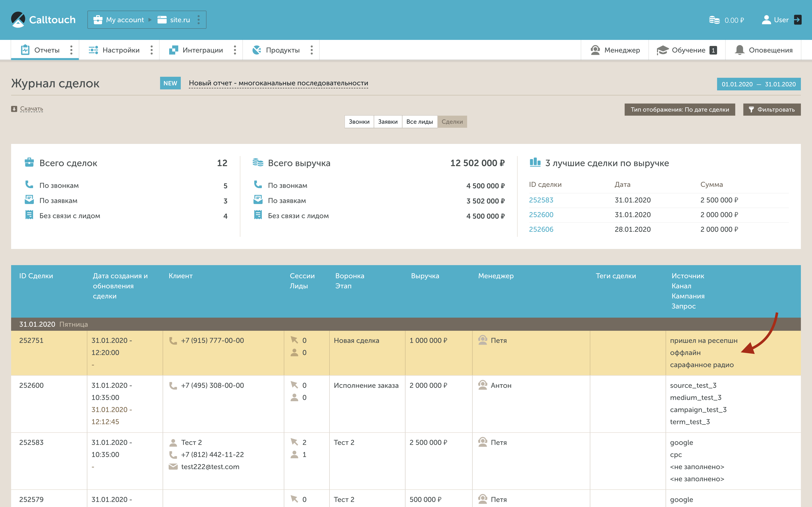This screenshot has height=507, width=812.
Task: Click the 31.01.2020 Пятница date group row
Action: 406,324
